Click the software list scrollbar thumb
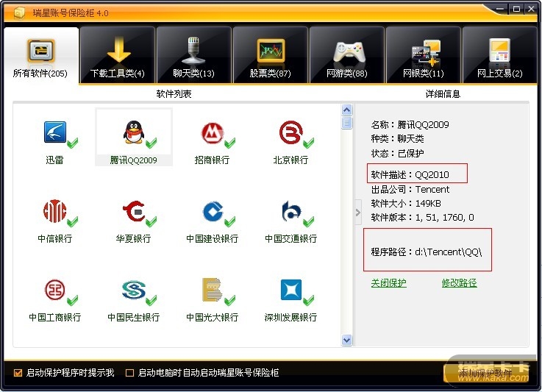 [346, 123]
